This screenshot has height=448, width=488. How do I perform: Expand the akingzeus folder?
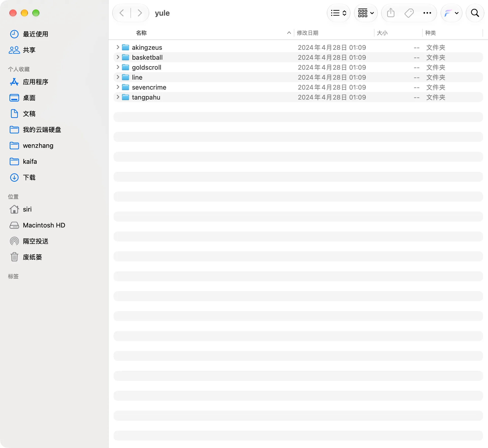118,47
